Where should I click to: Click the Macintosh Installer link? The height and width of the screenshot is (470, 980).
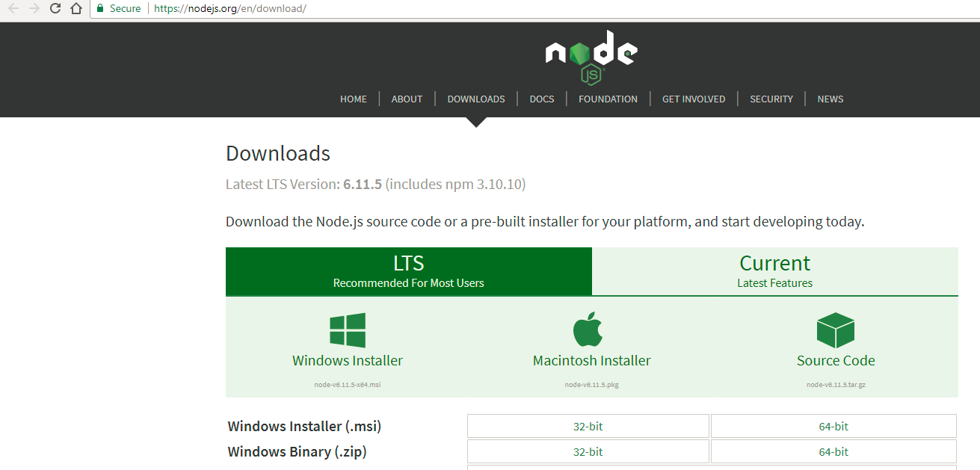[591, 360]
